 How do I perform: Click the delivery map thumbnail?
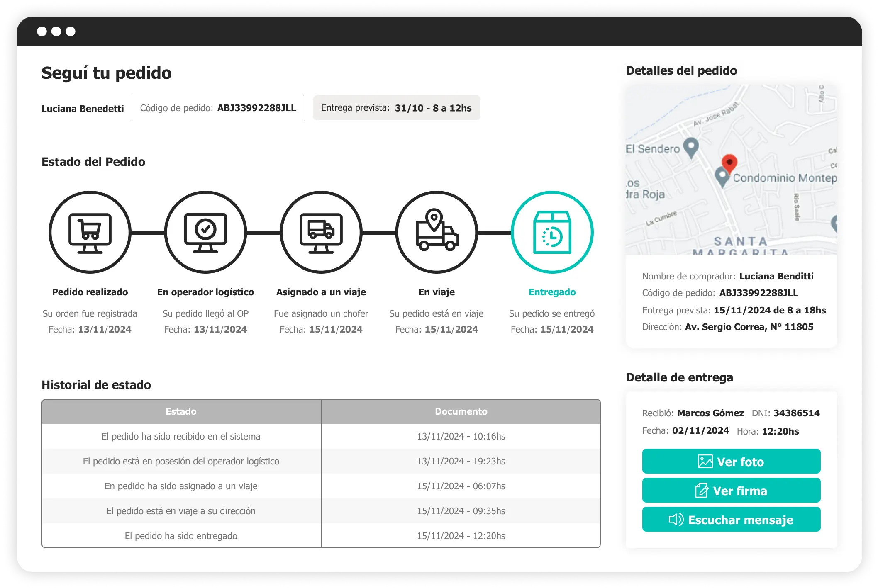[x=731, y=170]
